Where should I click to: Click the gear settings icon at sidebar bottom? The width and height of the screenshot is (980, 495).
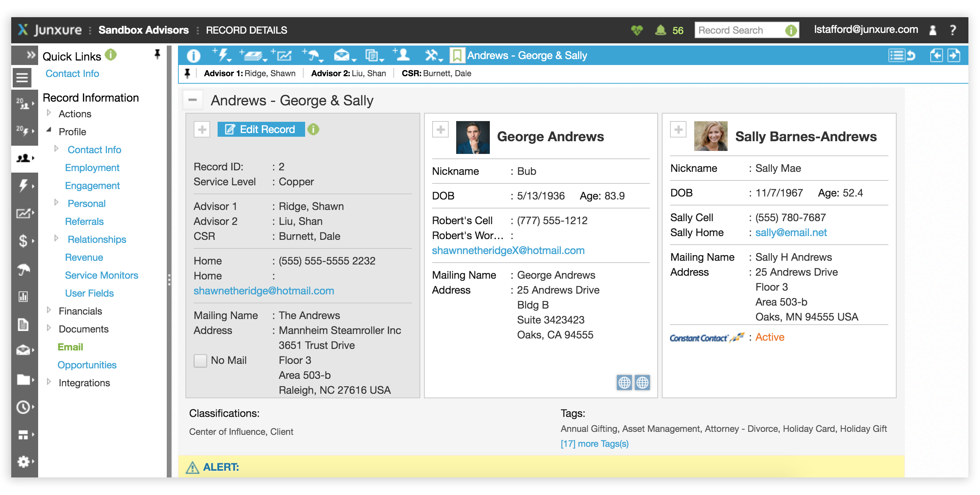click(23, 461)
